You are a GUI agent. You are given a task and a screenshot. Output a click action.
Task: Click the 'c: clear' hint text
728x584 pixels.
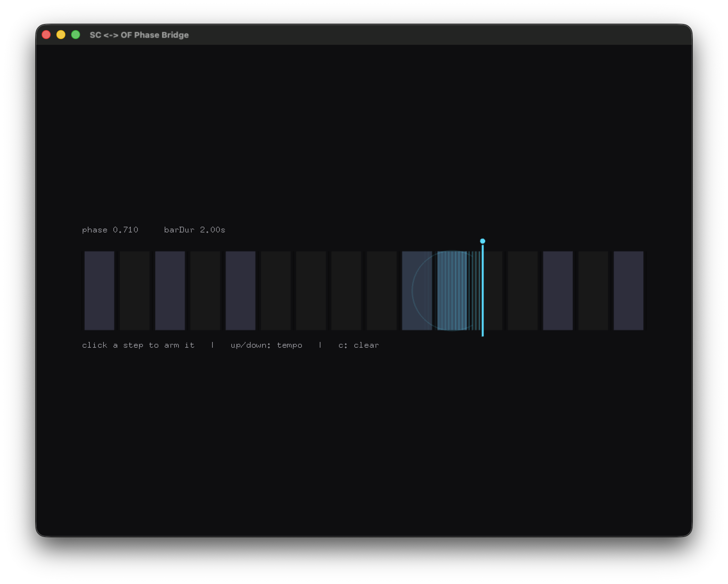click(x=359, y=345)
